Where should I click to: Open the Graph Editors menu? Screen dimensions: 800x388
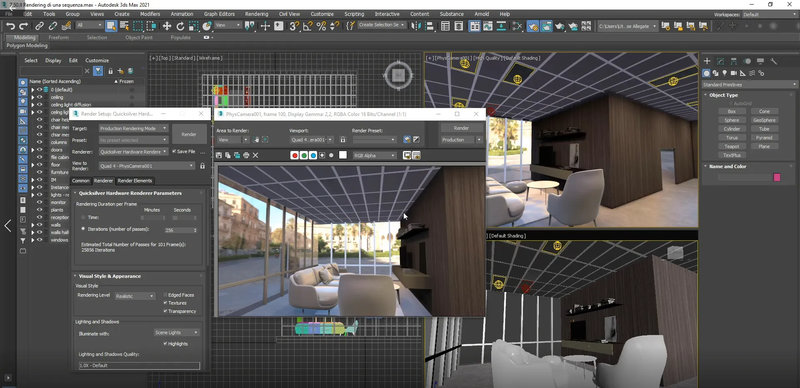[219, 14]
